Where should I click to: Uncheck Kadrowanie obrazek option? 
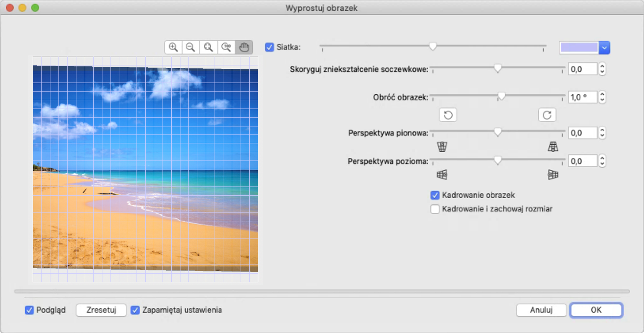[x=435, y=195]
